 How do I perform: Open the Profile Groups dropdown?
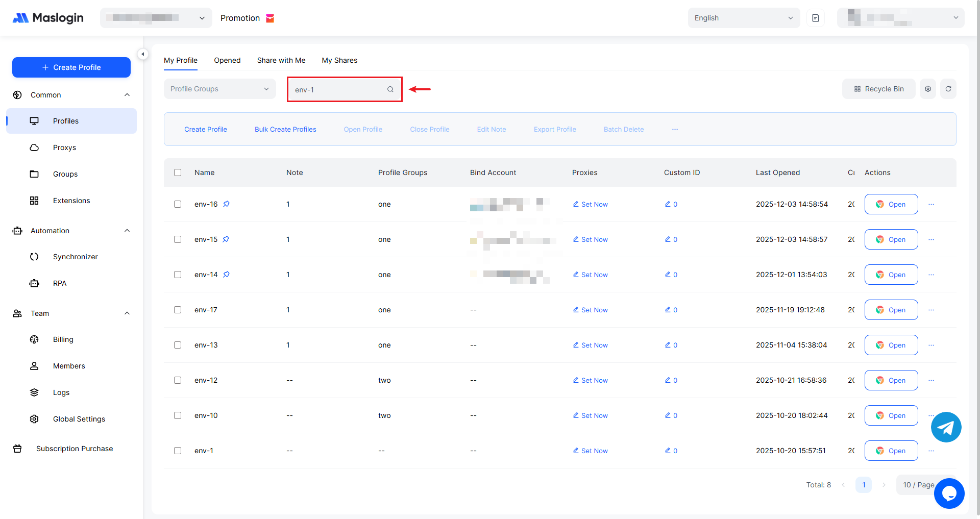click(x=219, y=89)
